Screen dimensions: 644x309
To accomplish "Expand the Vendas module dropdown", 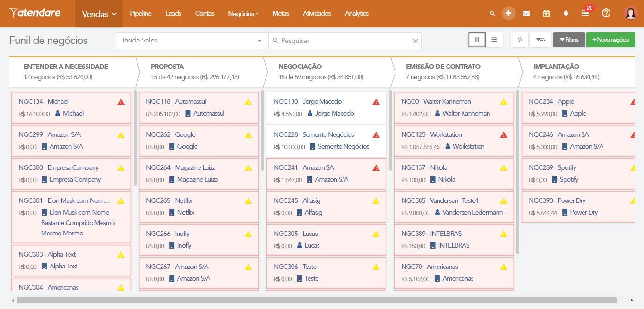I will click(99, 14).
